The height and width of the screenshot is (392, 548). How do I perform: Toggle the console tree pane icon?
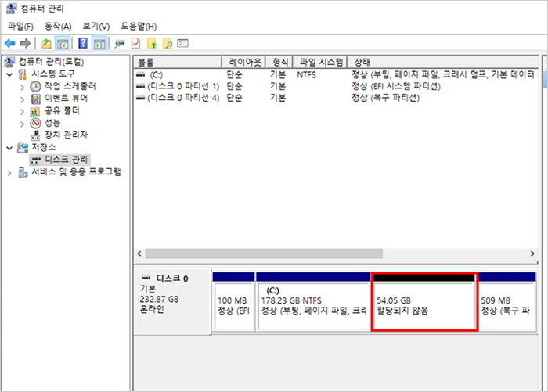coord(63,44)
